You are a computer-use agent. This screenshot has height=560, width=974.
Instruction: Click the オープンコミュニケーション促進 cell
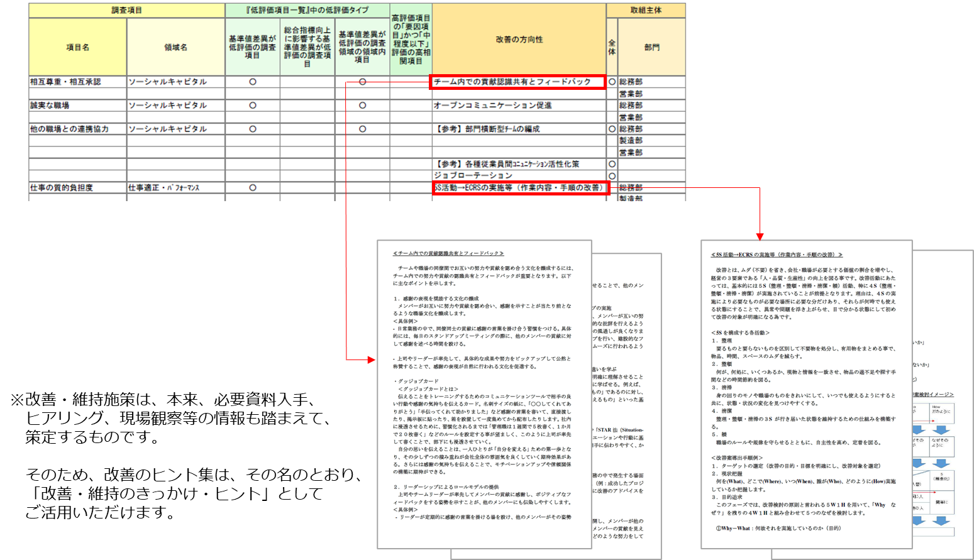point(519,106)
